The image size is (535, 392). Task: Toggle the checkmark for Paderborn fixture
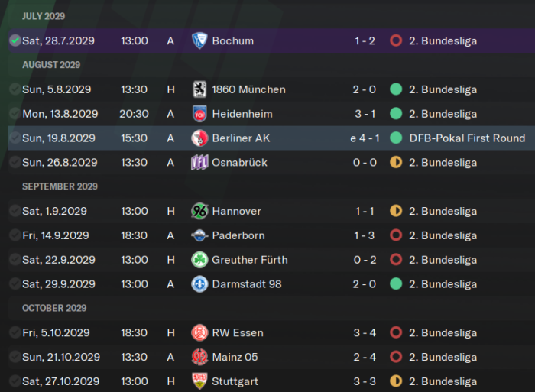click(15, 235)
